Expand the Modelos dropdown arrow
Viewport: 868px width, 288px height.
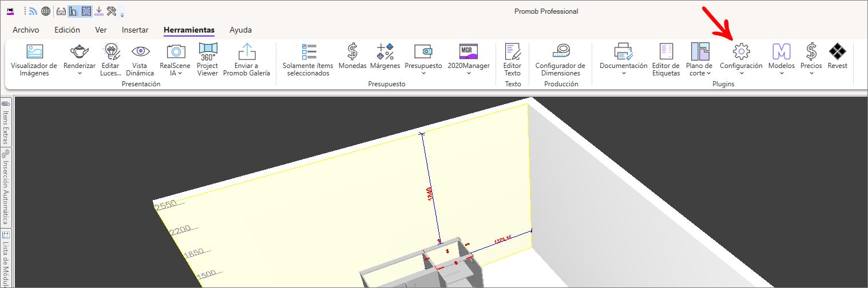782,73
